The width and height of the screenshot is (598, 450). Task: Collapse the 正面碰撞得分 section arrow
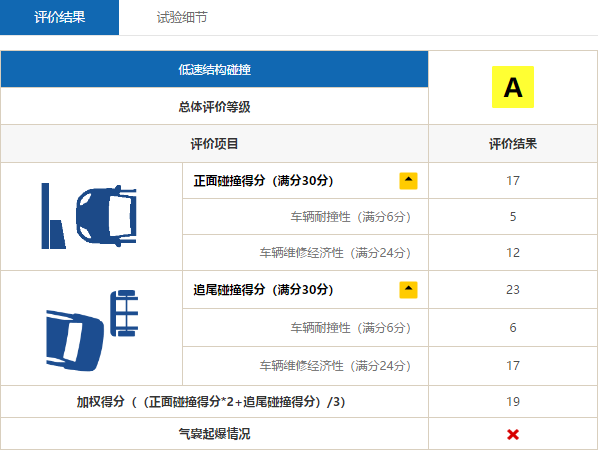pyautogui.click(x=408, y=181)
